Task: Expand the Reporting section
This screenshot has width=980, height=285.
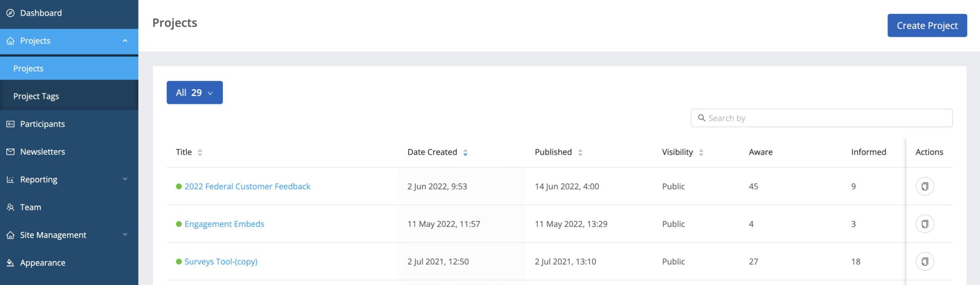Action: point(125,179)
